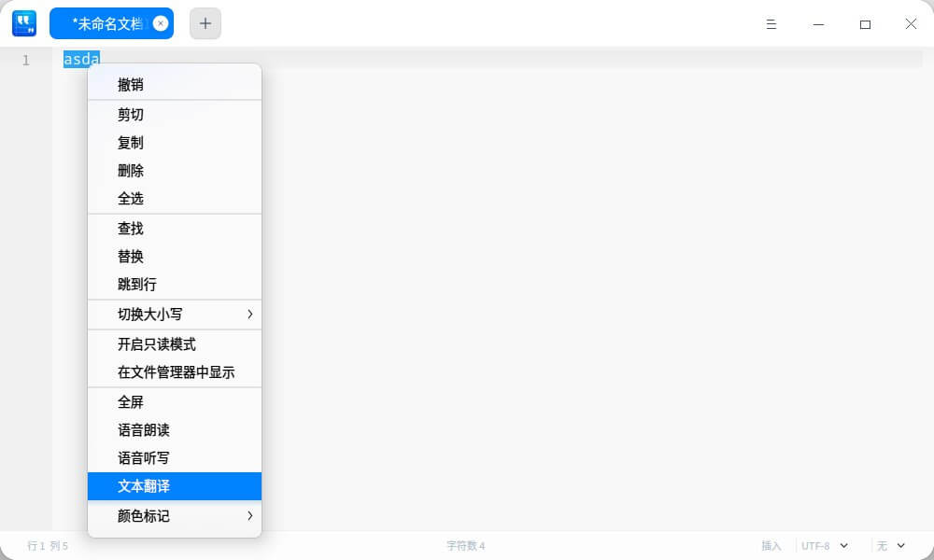The width and height of the screenshot is (934, 560).
Task: Select 全选 to select all text
Action: (x=131, y=198)
